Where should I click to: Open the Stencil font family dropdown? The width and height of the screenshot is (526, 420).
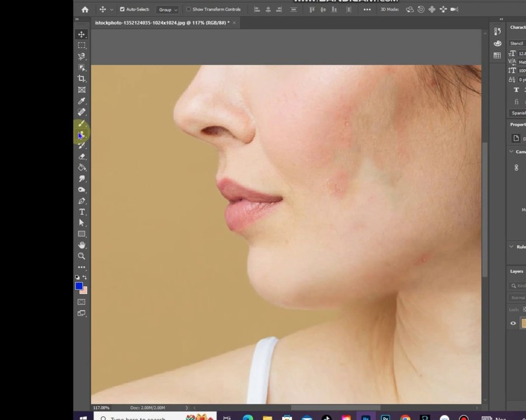pyautogui.click(x=517, y=43)
